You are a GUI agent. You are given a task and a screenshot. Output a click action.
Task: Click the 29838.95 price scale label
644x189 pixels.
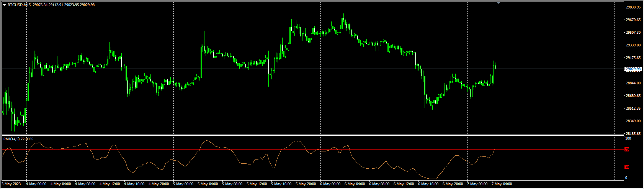tap(633, 7)
